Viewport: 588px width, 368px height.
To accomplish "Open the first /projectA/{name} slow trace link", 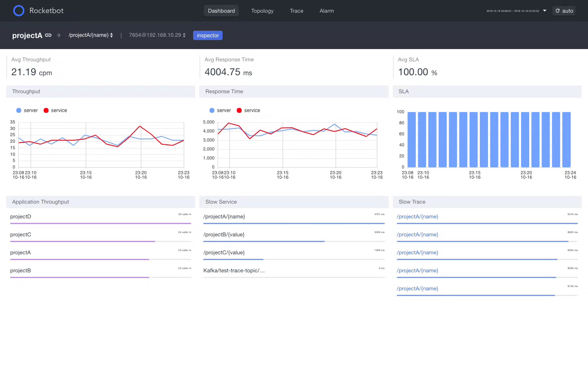I will click(x=417, y=217).
